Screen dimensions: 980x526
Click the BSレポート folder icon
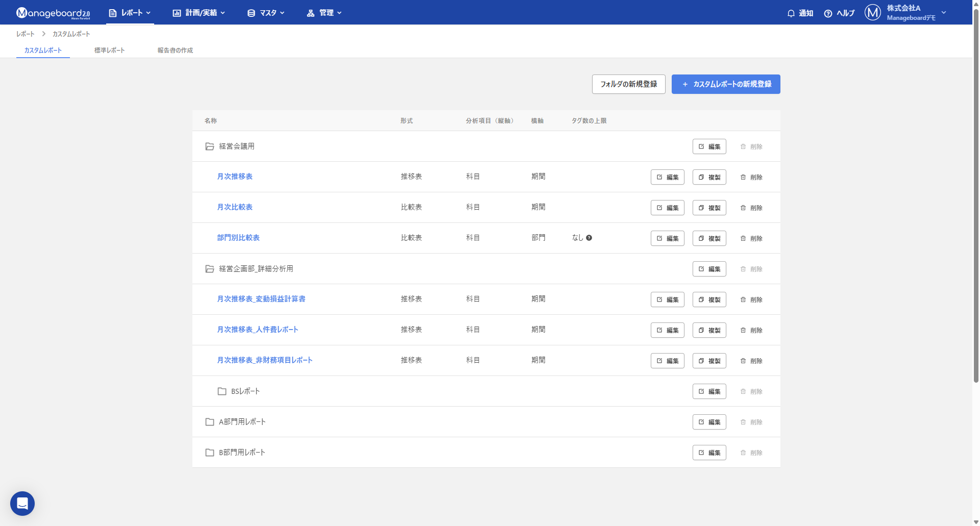(x=222, y=391)
